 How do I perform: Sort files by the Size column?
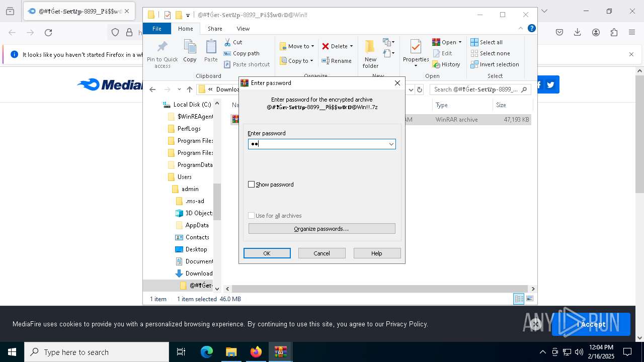512,105
